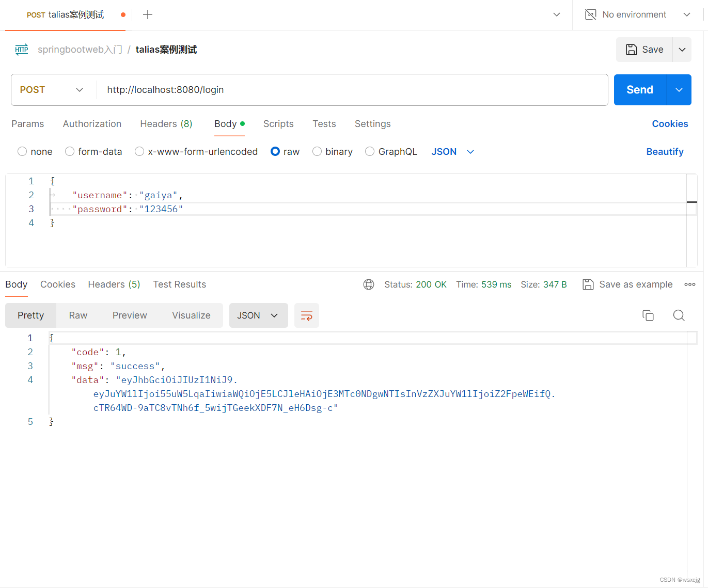Click the HTTP request type icon
The height and width of the screenshot is (588, 708).
coord(22,50)
